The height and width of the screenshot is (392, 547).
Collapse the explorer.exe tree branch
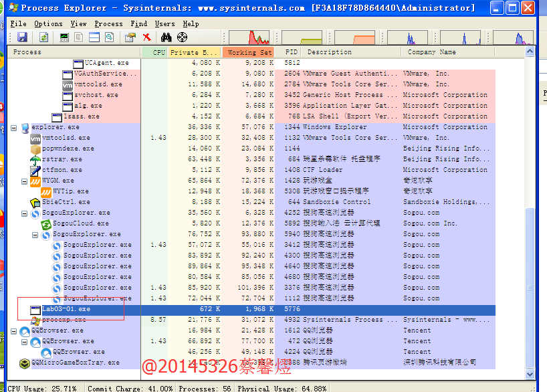click(13, 126)
